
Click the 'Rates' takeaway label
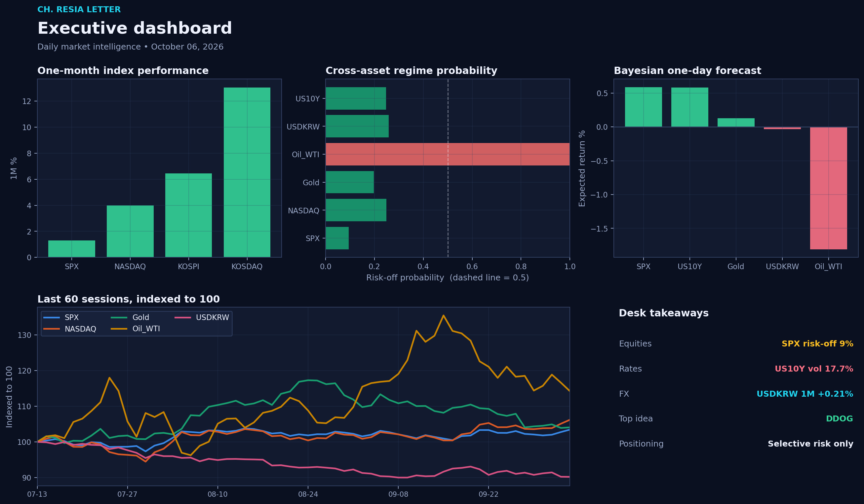click(630, 369)
